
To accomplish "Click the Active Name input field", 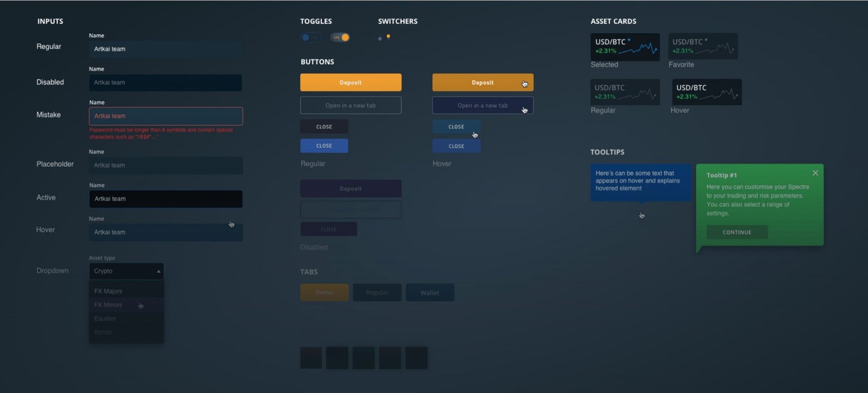I will (166, 199).
